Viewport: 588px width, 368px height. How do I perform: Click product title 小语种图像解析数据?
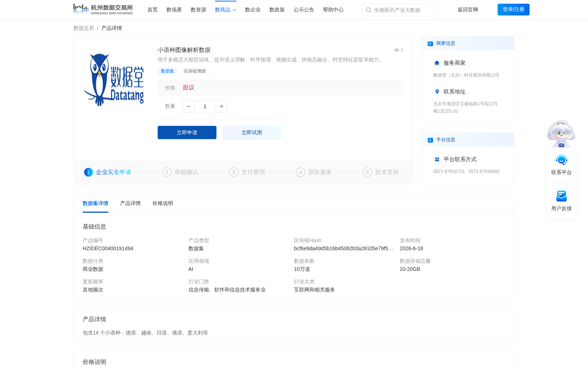coord(184,50)
